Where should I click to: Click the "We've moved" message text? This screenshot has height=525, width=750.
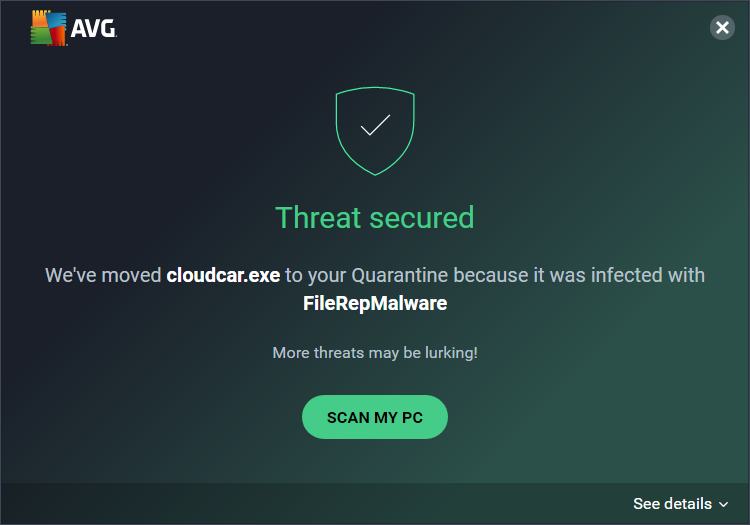pyautogui.click(x=103, y=275)
